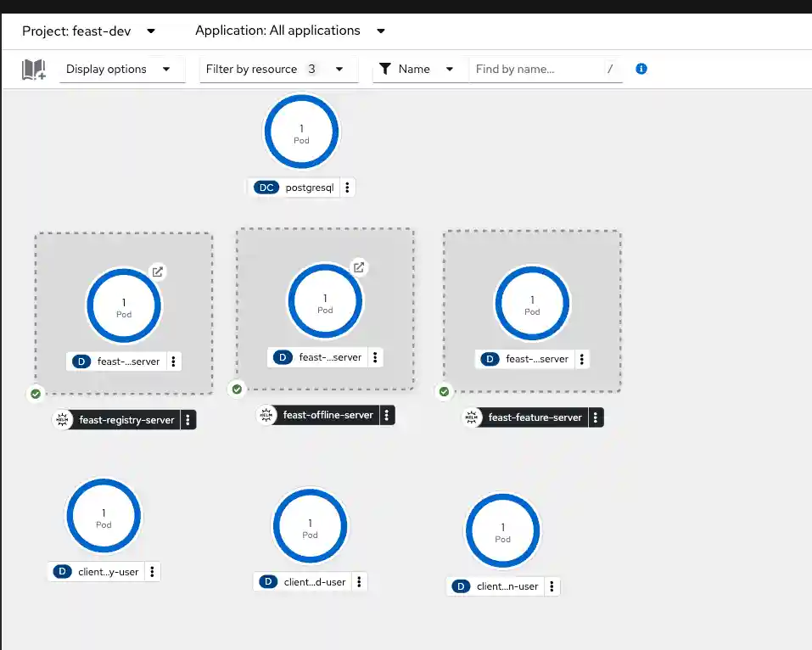Open the Name filter type dropdown
Image resolution: width=812 pixels, height=650 pixels.
[x=421, y=70]
